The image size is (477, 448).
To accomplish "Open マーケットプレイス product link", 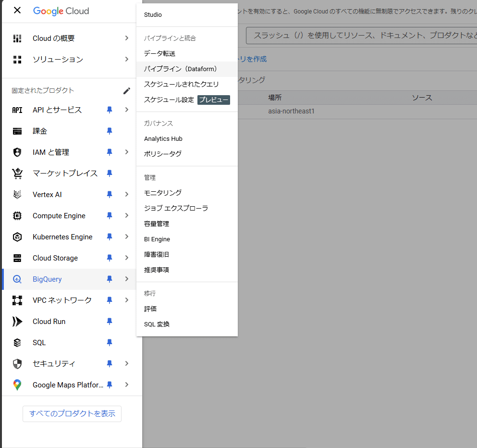I will pyautogui.click(x=65, y=174).
